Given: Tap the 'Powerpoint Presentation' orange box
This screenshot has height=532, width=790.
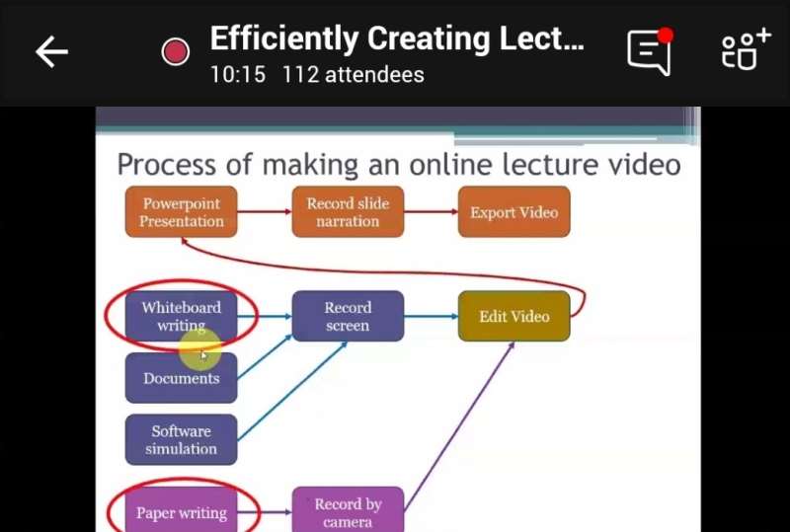Looking at the screenshot, I should click(x=181, y=212).
